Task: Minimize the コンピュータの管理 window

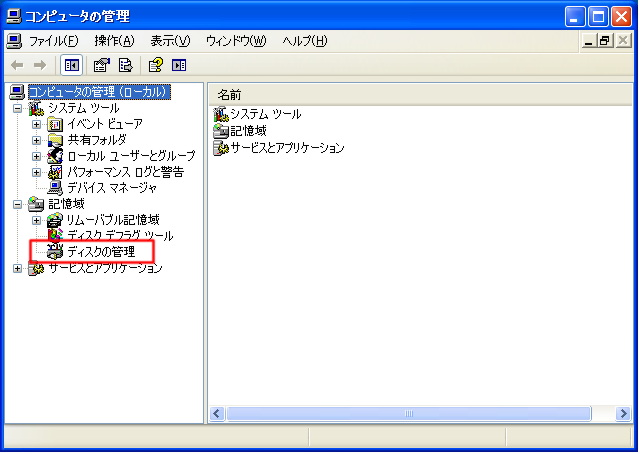Action: click(x=574, y=17)
